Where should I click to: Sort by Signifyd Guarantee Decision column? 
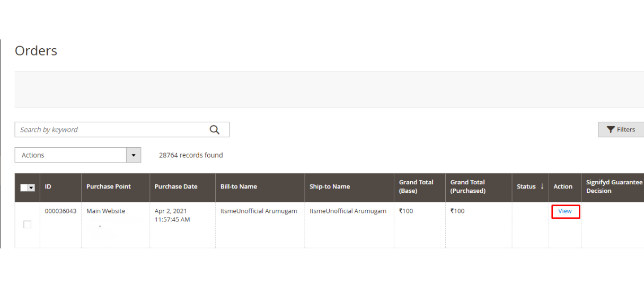coord(613,187)
